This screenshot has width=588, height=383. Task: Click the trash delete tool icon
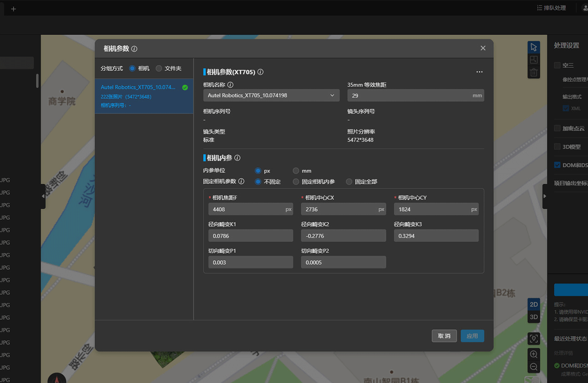coord(534,72)
